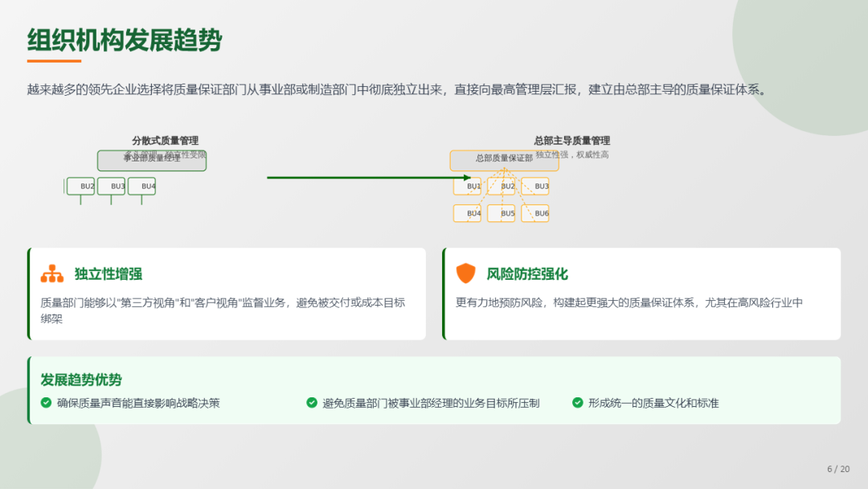Image resolution: width=868 pixels, height=489 pixels.
Task: Click the orange BU5 box
Action: [501, 213]
